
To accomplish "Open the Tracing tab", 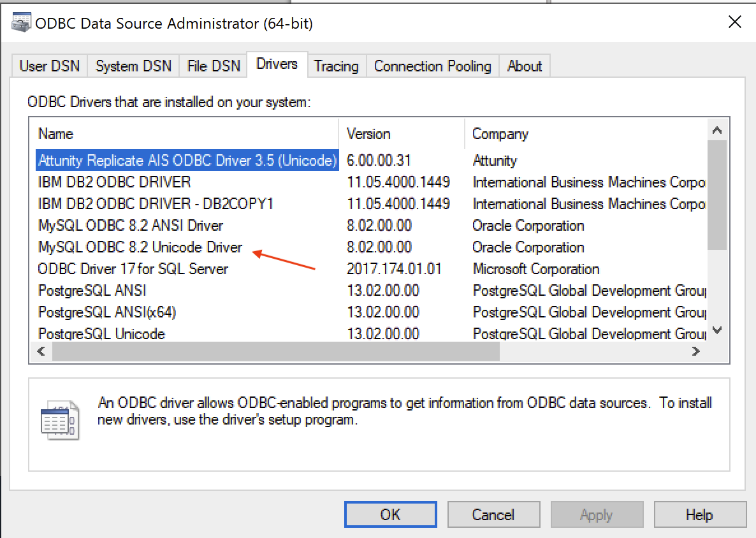I will [x=336, y=66].
